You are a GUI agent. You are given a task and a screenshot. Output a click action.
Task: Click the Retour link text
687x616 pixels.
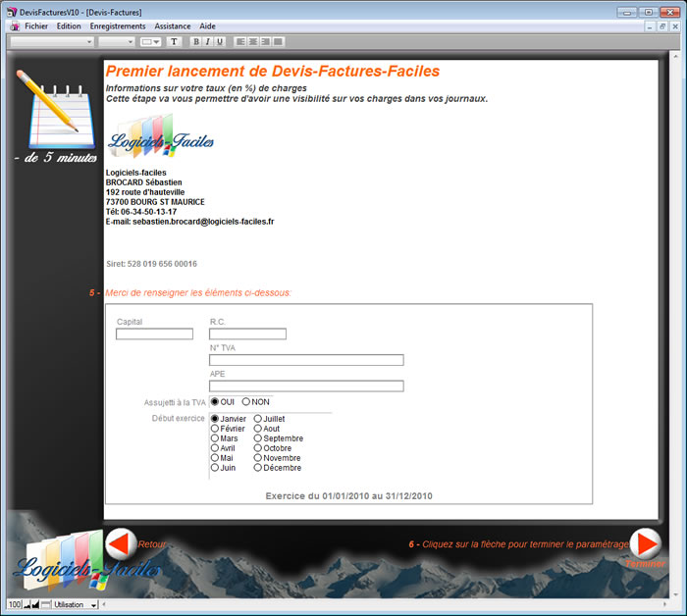pyautogui.click(x=151, y=543)
